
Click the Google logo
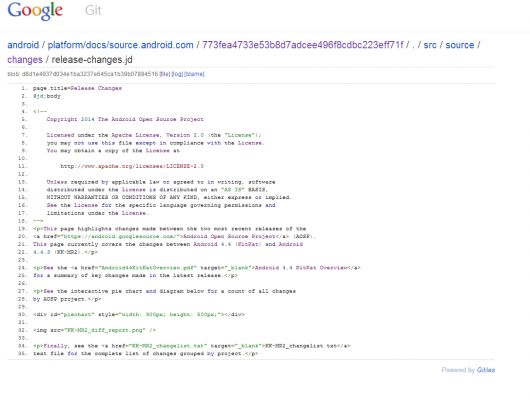click(x=35, y=11)
